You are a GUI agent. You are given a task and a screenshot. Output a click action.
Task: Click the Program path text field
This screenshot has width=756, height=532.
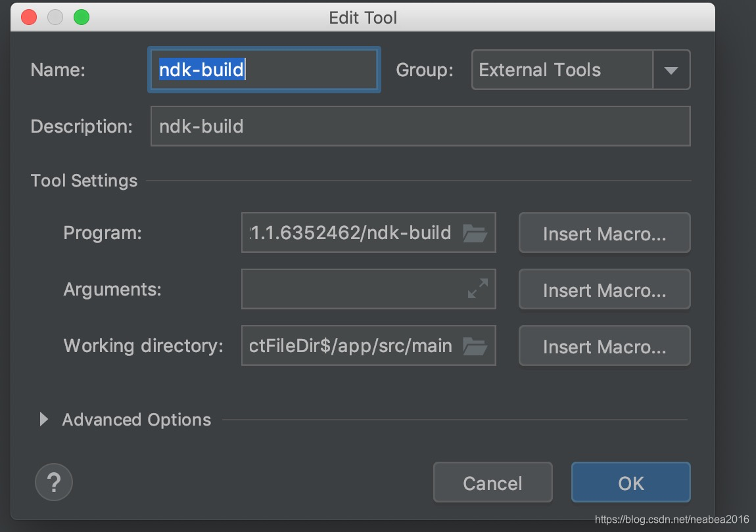point(352,233)
